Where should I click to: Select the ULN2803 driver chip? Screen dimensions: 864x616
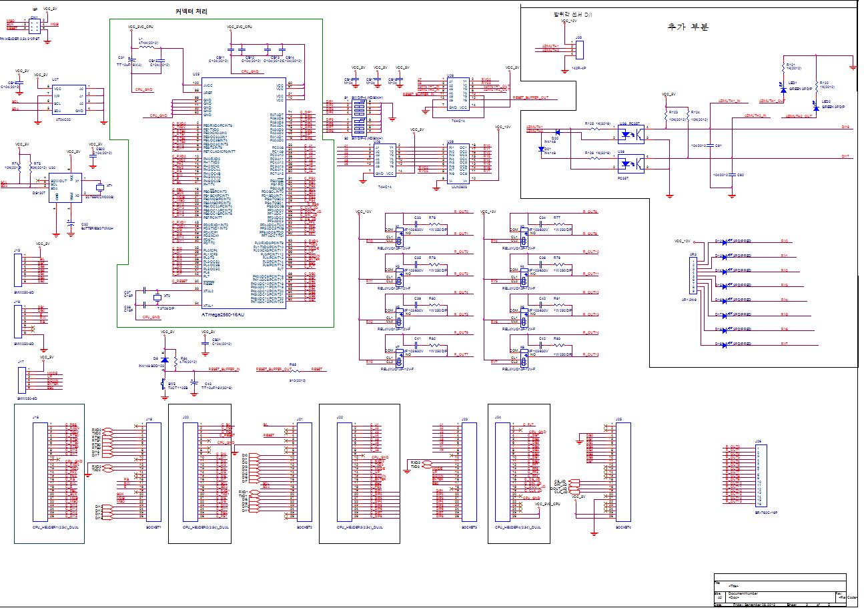click(460, 163)
